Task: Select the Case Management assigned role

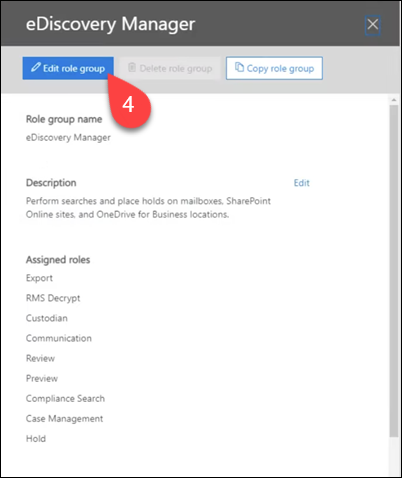Action: coord(64,419)
